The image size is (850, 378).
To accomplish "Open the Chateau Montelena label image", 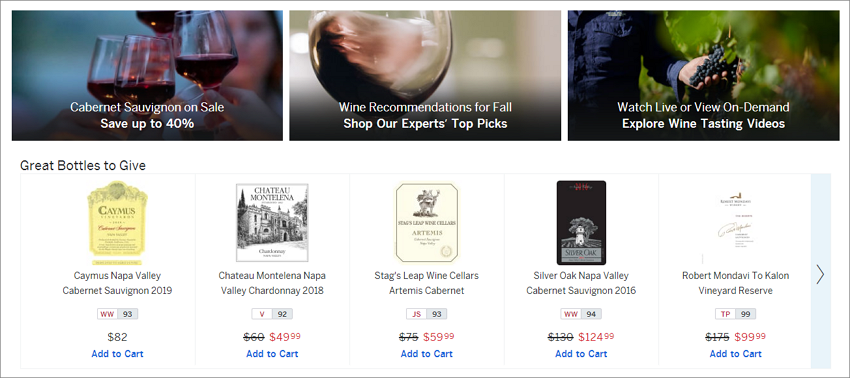I will click(272, 223).
